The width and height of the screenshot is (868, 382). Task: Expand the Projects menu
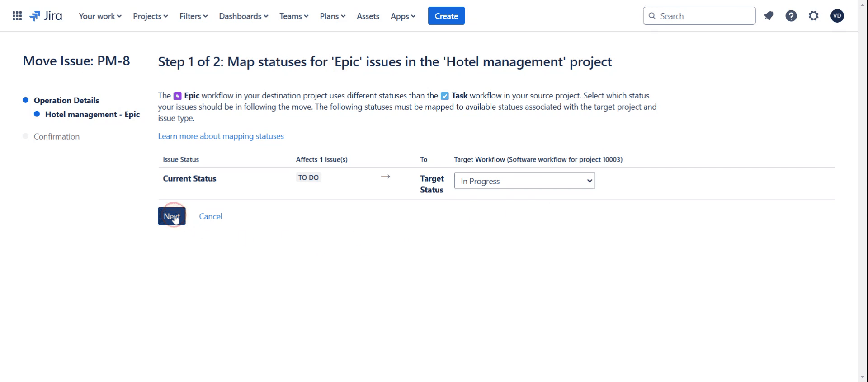point(151,16)
